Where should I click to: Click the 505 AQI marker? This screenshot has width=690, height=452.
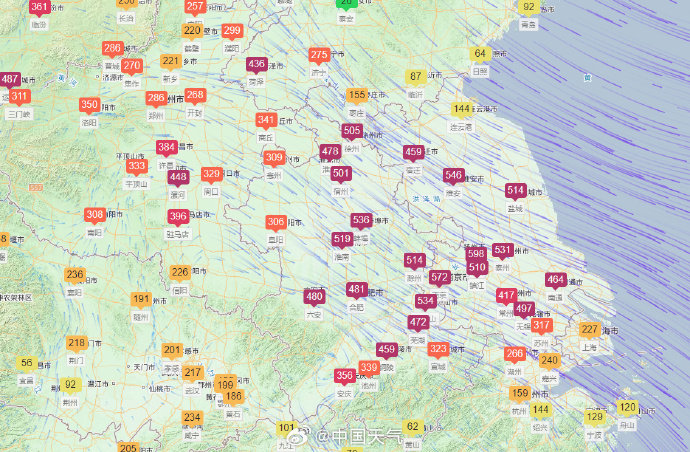(351, 131)
